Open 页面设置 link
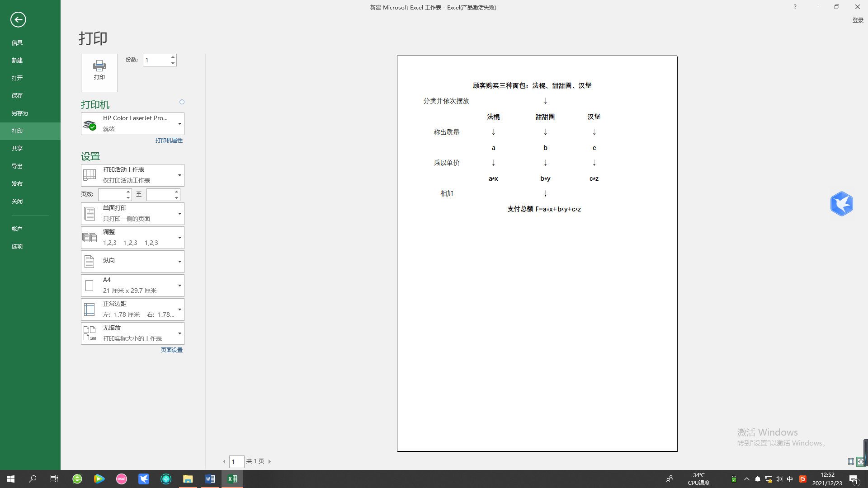 171,350
